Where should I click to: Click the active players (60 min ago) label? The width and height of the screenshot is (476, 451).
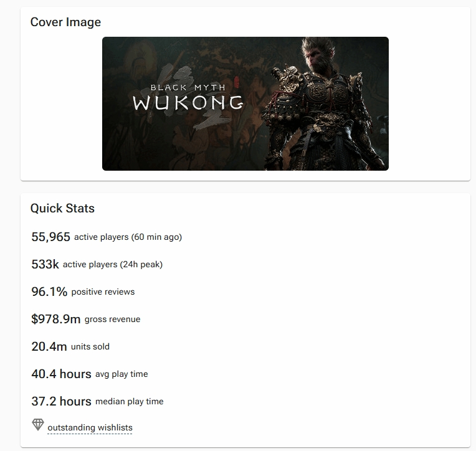pyautogui.click(x=128, y=237)
